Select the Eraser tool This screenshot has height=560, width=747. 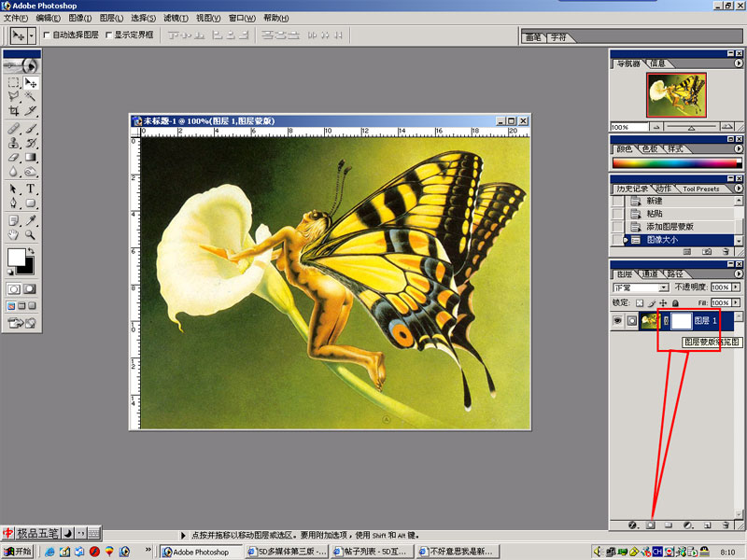click(x=13, y=157)
